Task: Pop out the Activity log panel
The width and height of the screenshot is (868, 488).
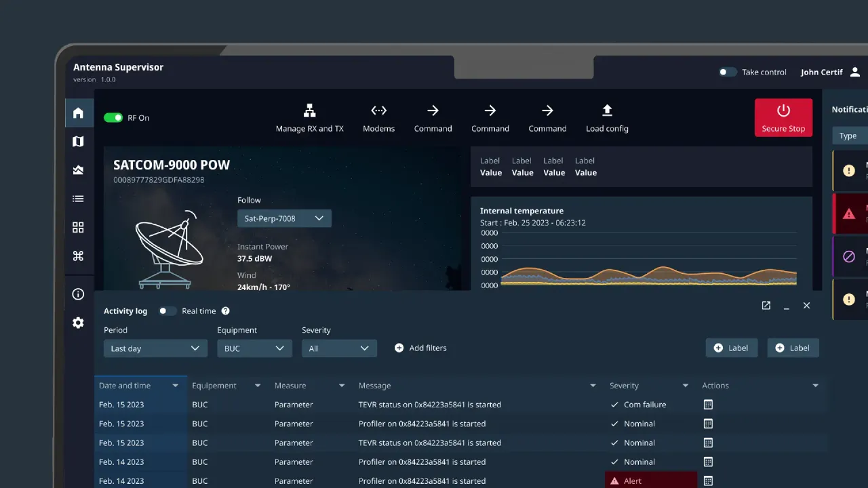Action: point(766,306)
